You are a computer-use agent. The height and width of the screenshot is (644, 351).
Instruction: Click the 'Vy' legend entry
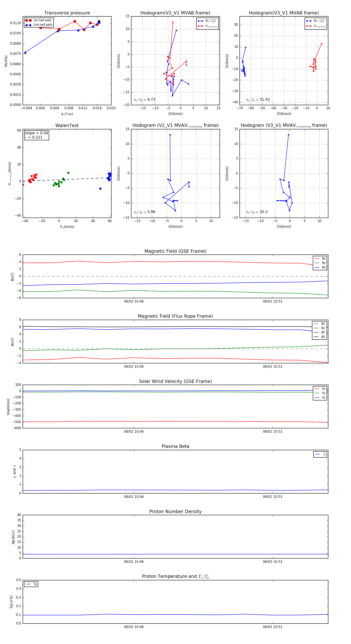tap(320, 393)
